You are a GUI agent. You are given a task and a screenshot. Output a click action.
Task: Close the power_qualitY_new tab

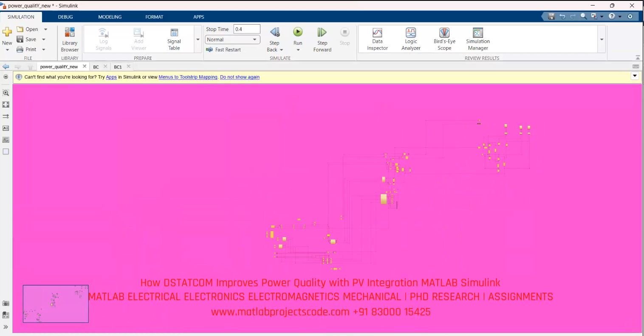[85, 66]
